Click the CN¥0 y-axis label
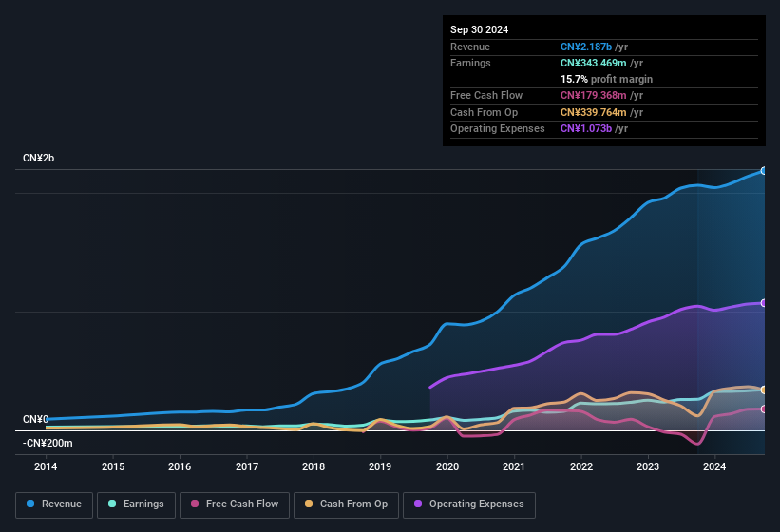 35,419
